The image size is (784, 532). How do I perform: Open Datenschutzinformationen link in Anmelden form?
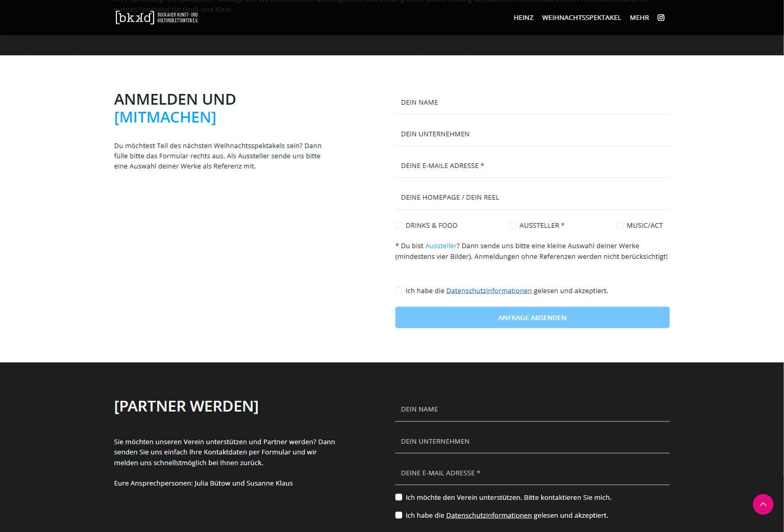click(x=488, y=291)
